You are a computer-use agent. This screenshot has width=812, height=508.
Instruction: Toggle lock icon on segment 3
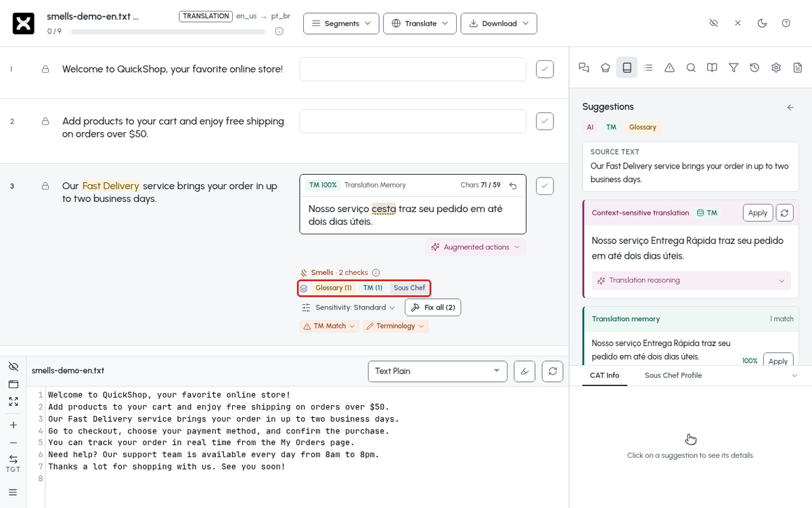(x=45, y=186)
